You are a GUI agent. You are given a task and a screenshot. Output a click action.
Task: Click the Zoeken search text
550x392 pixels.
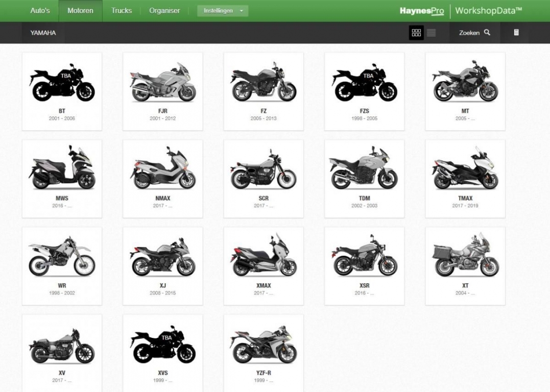tap(469, 33)
